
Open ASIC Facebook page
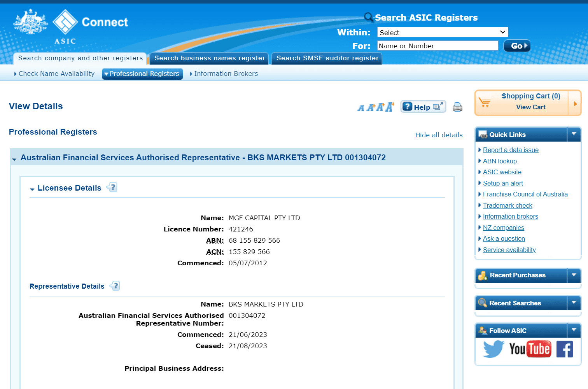point(565,349)
